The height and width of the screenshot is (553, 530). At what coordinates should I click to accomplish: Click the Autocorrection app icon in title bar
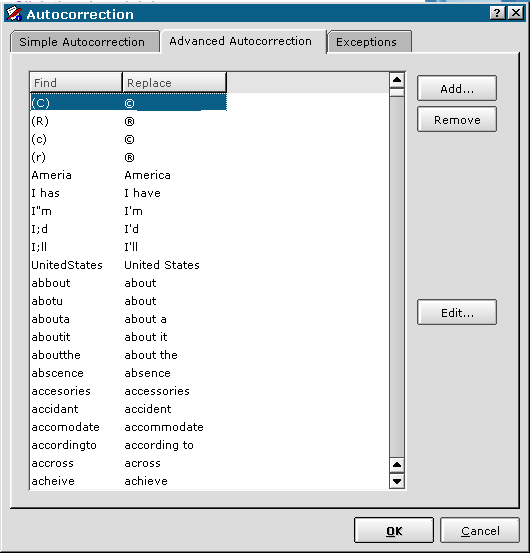14,14
